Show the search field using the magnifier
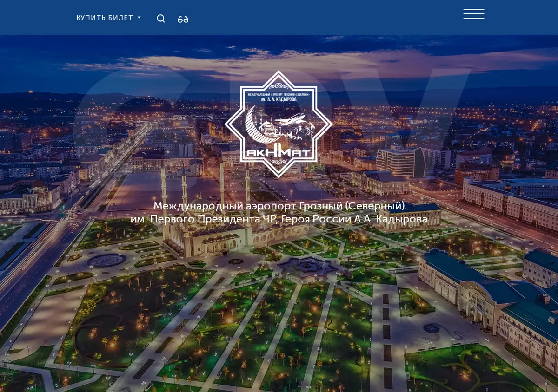 [x=161, y=19]
